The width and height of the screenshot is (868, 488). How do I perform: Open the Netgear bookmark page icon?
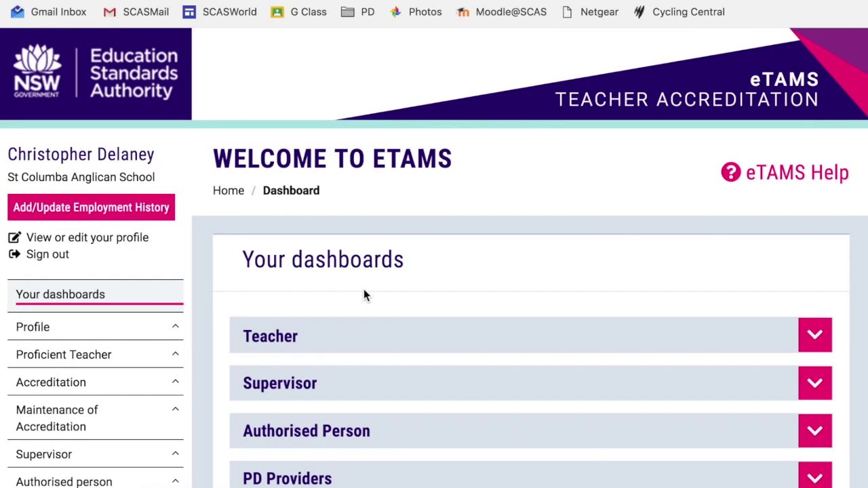click(x=567, y=12)
